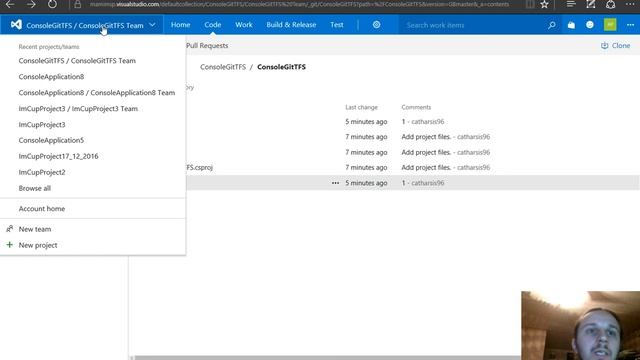Select ImCupProject2 project
This screenshot has width=640, height=360.
pyautogui.click(x=42, y=172)
